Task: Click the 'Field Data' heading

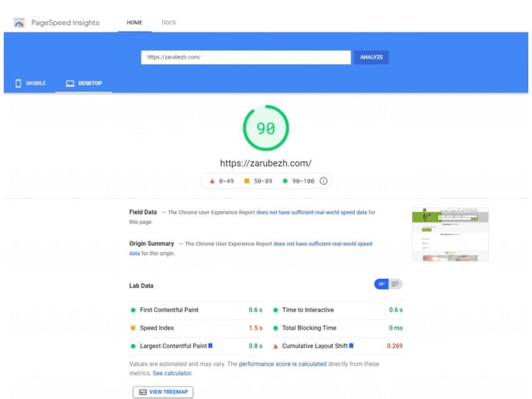Action: (143, 212)
